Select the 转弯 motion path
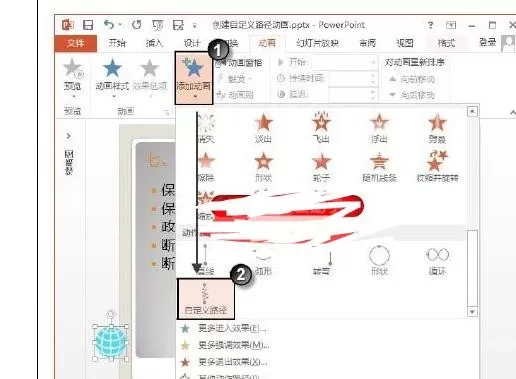The height and width of the screenshot is (379, 516). pos(321,261)
